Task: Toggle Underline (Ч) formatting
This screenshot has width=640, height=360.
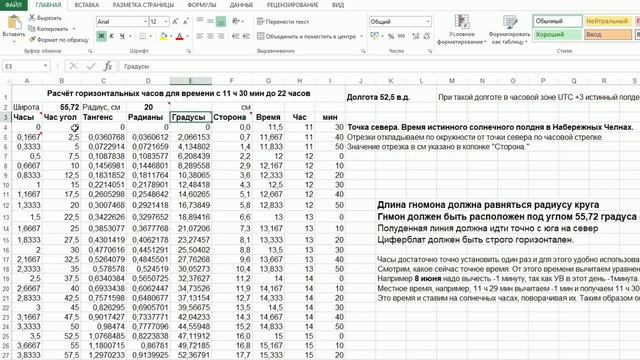Action: [122, 36]
